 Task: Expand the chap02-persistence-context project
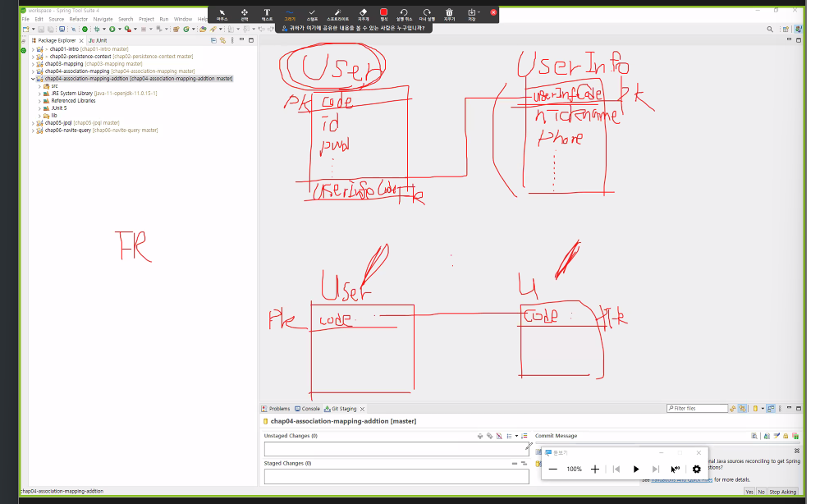[33, 57]
